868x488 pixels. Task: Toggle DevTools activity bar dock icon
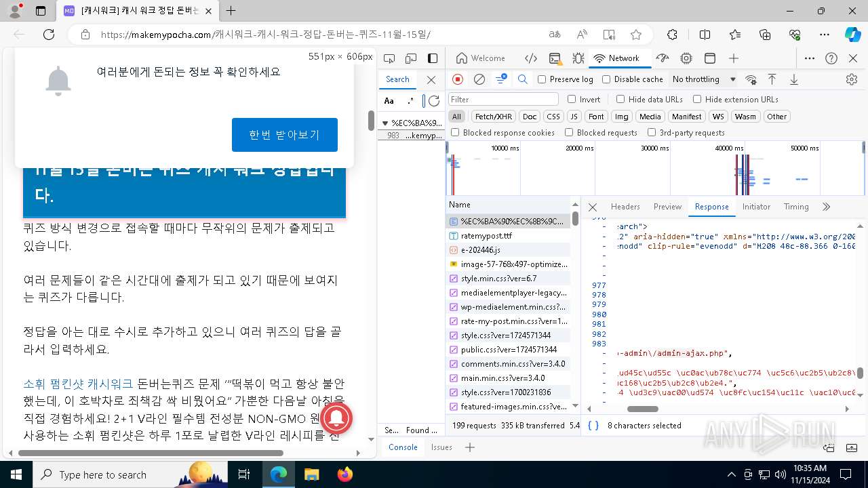coord(433,58)
